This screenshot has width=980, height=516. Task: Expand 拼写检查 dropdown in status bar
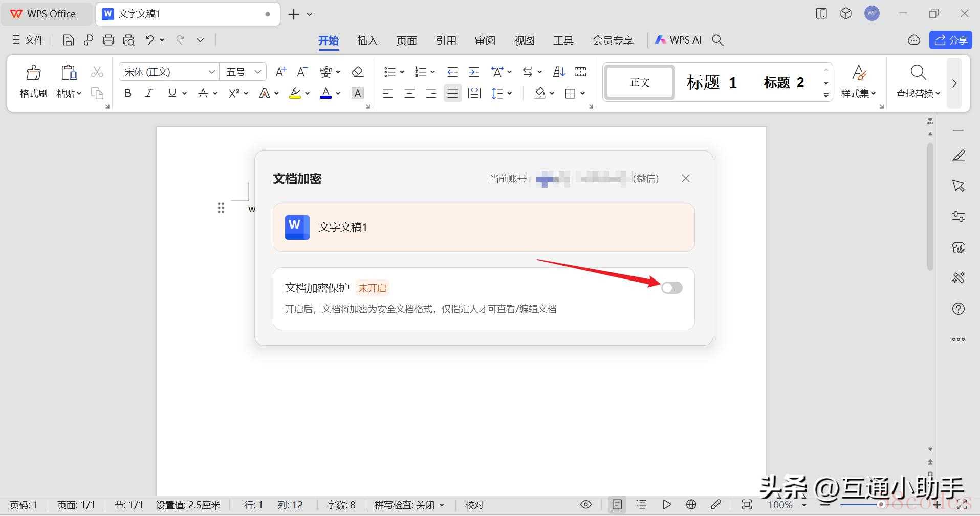[442, 505]
